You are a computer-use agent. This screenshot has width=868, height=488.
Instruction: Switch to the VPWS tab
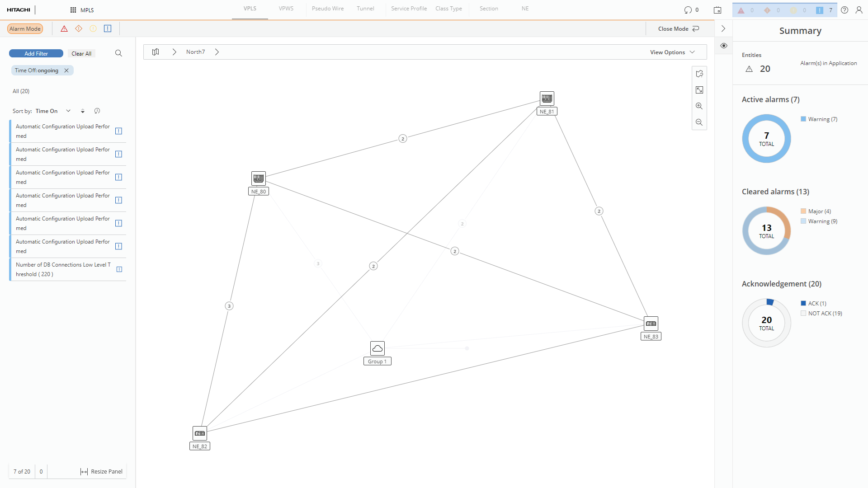[x=286, y=9]
